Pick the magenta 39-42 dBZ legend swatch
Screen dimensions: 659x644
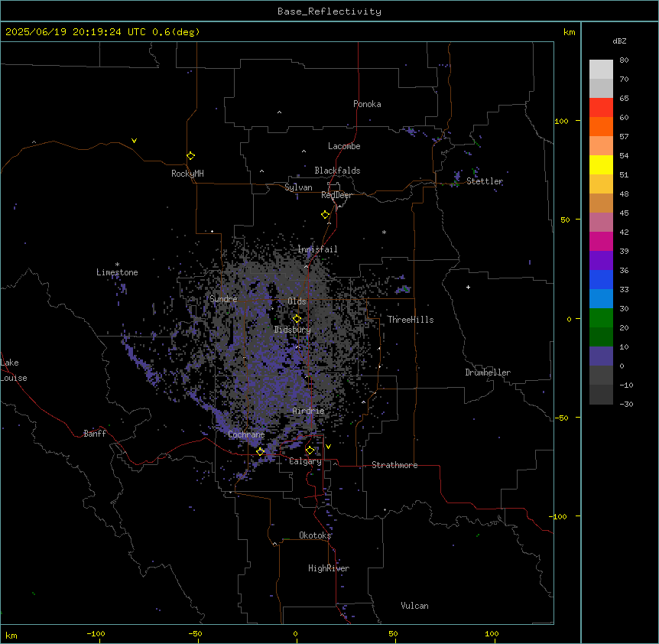tap(601, 241)
